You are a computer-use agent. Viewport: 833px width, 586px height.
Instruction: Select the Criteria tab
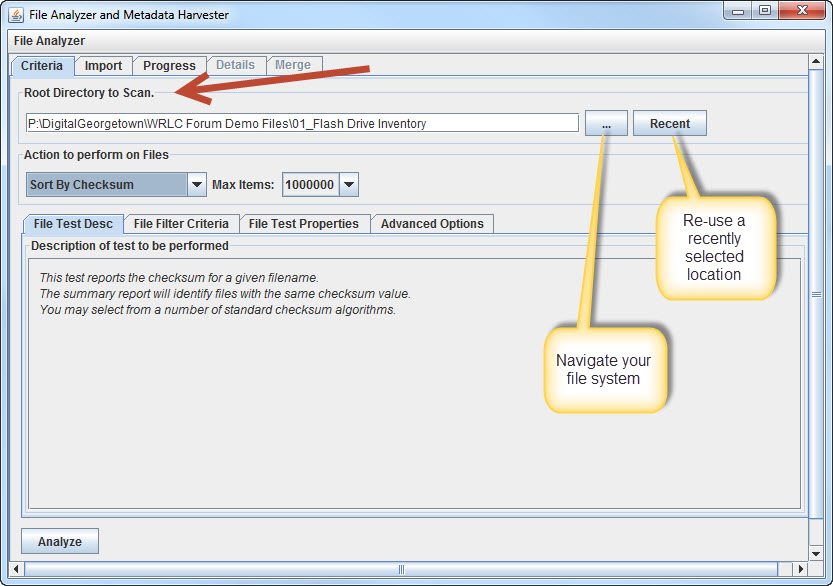point(41,66)
